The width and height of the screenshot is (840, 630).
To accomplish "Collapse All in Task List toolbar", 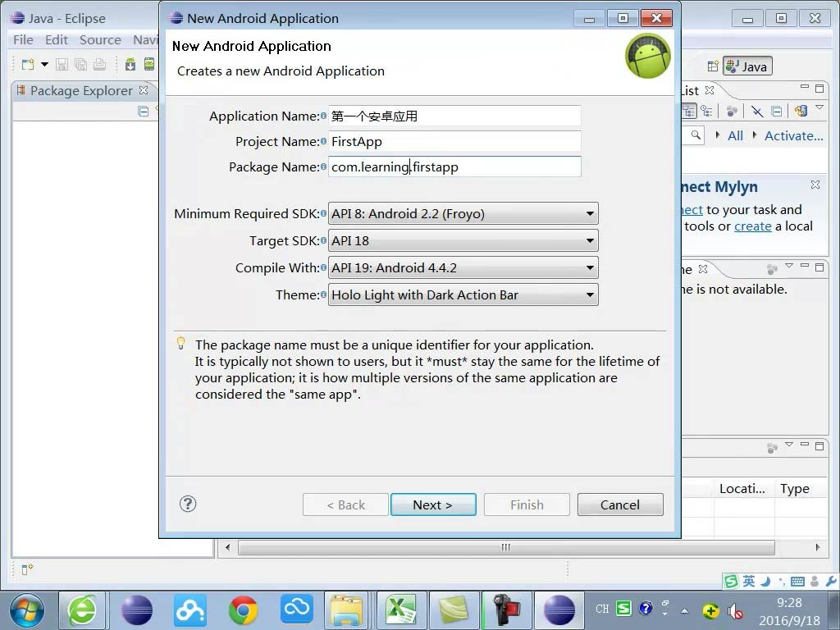I will 776,111.
